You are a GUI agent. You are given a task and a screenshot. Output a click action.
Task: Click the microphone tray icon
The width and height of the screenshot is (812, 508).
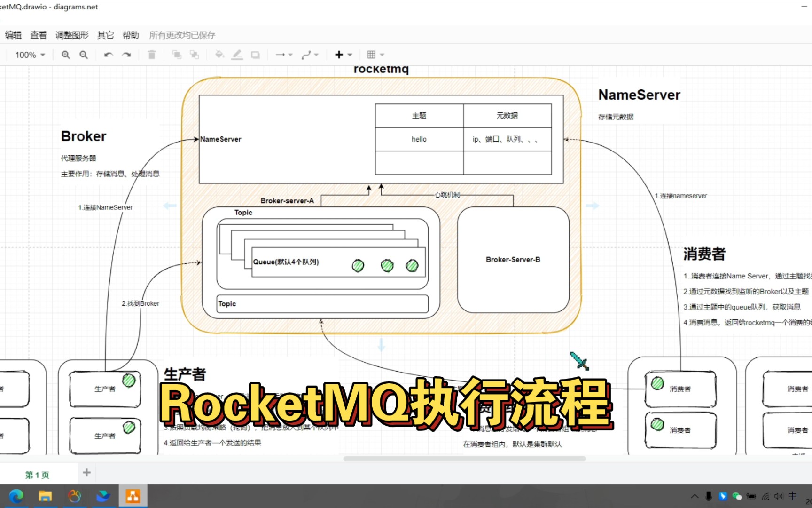[x=709, y=496]
